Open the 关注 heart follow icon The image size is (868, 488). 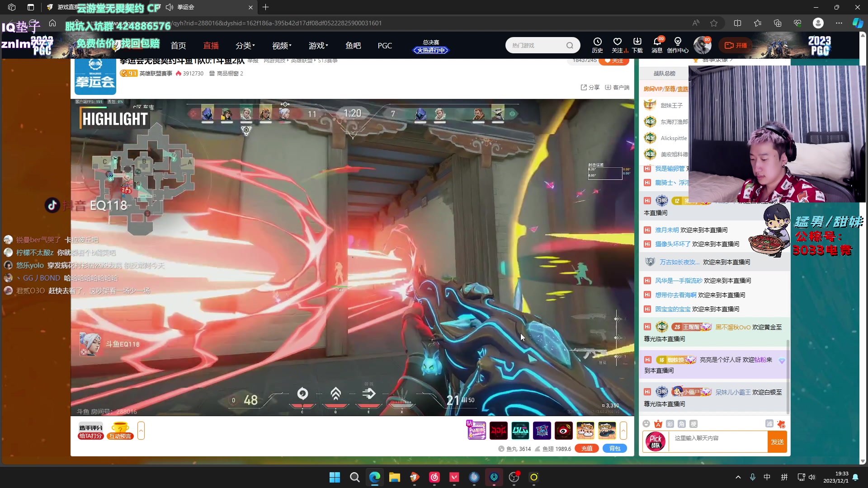[618, 45]
